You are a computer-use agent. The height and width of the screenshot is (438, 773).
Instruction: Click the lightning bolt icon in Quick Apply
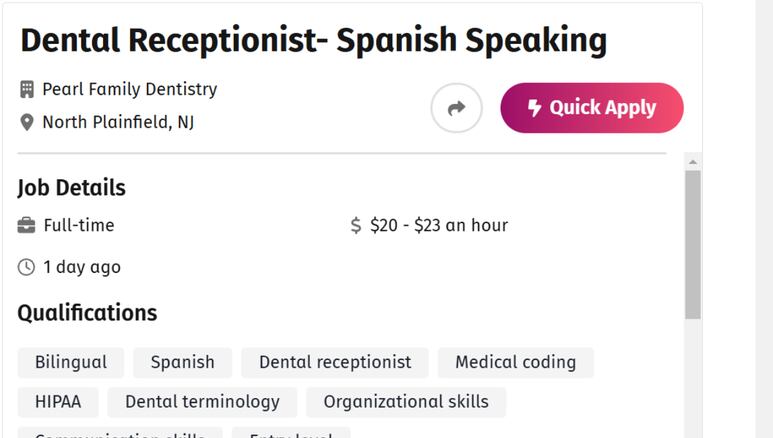coord(534,108)
